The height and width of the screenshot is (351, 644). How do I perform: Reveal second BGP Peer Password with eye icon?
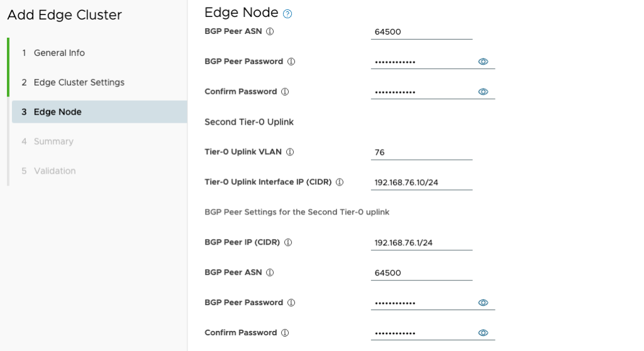pyautogui.click(x=483, y=303)
